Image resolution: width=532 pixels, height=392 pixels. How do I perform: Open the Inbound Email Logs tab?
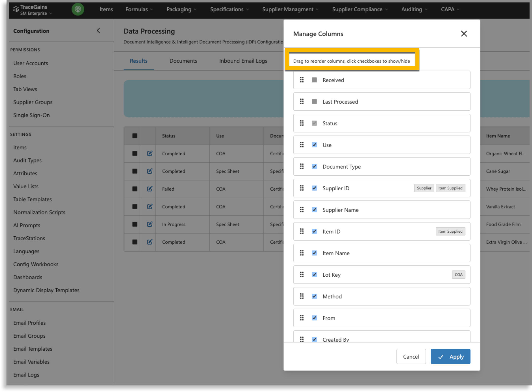243,61
